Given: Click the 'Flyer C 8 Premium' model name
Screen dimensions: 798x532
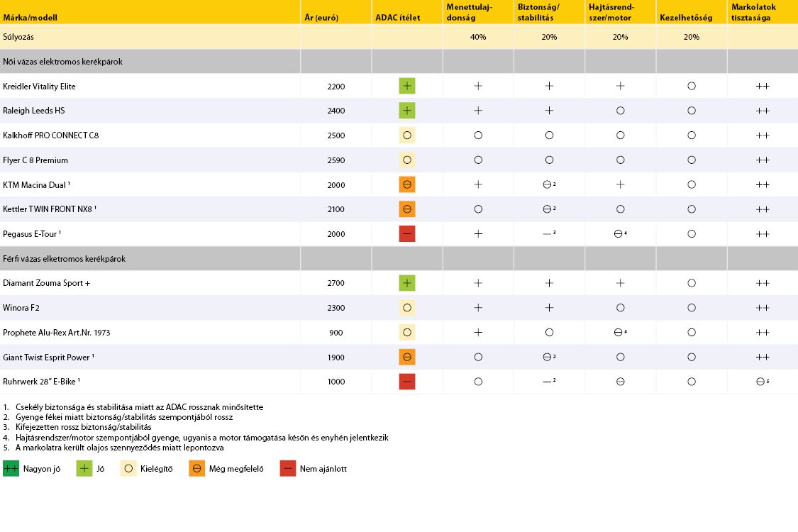Looking at the screenshot, I should [x=35, y=160].
